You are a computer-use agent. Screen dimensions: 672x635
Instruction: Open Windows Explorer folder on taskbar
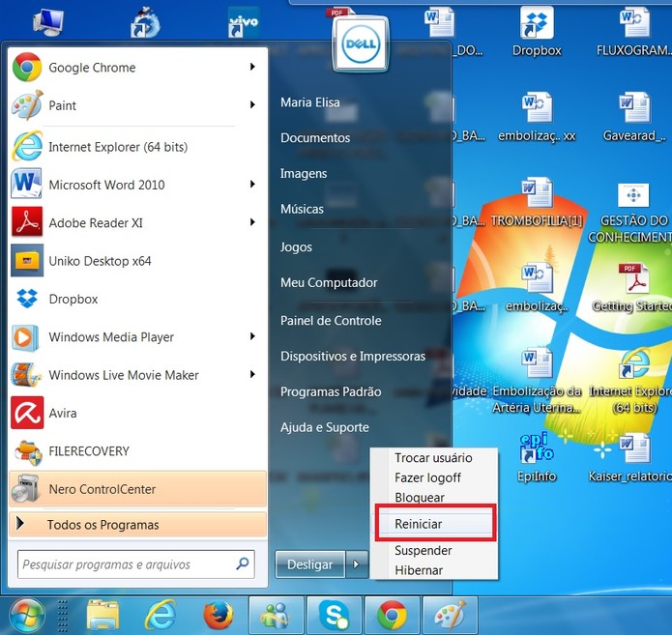(102, 616)
